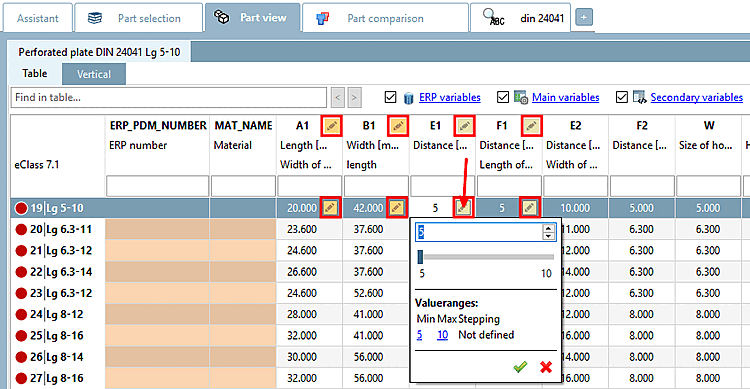Click red status dot of row 27 Lg 8-16
The height and width of the screenshot is (389, 750).
[21, 378]
